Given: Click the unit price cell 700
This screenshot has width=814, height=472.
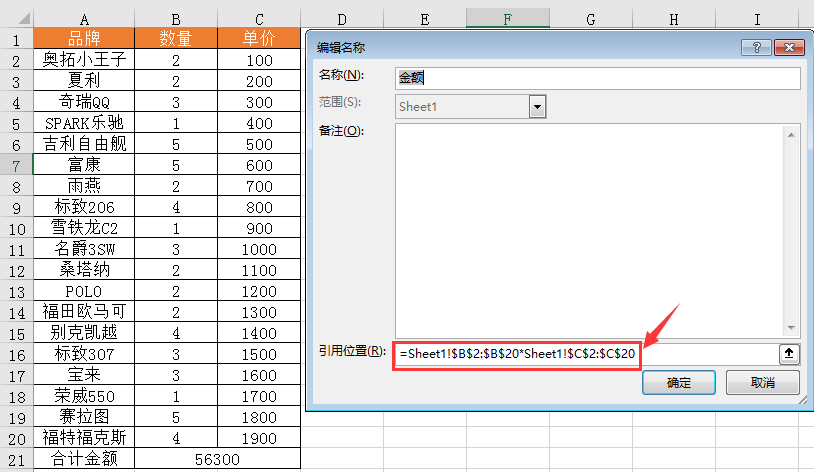Looking at the screenshot, I should 259,186.
